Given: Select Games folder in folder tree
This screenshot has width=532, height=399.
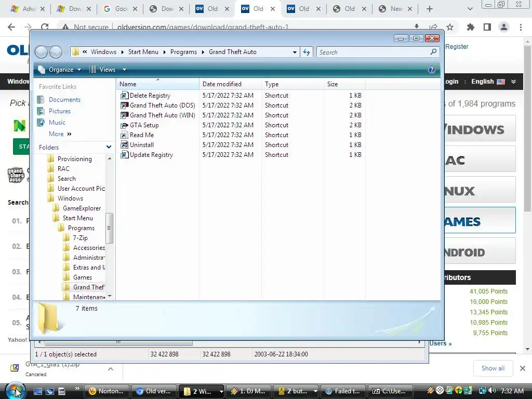Looking at the screenshot, I should [82, 277].
